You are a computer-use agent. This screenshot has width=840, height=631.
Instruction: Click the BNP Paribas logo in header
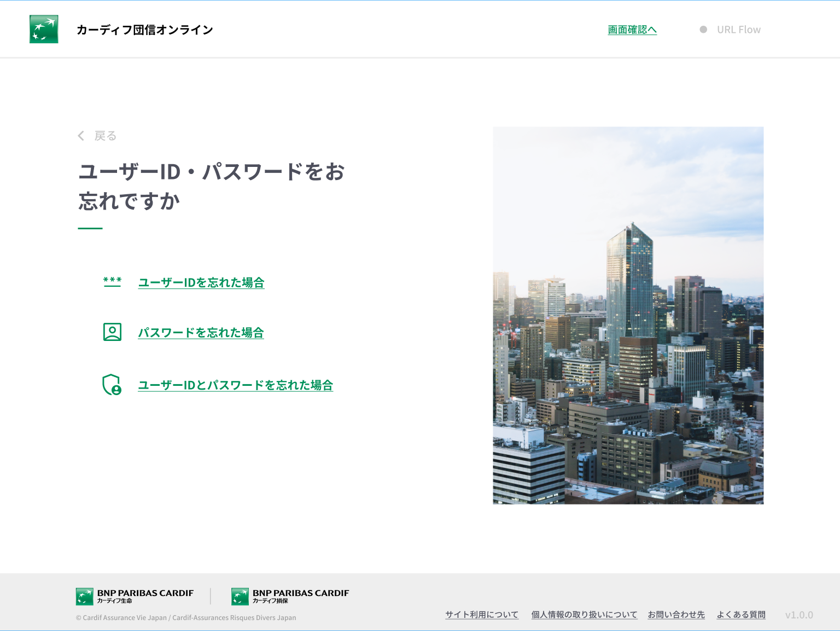tap(44, 29)
